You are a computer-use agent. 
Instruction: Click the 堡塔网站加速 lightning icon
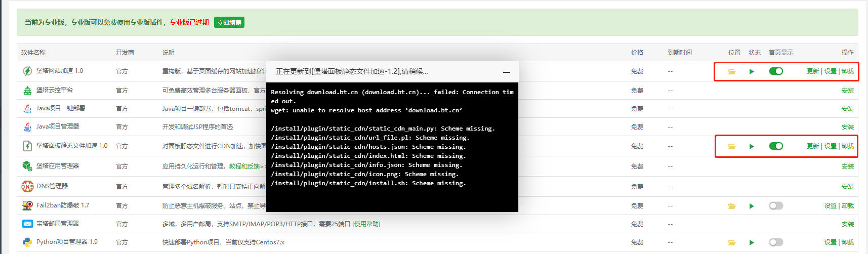(x=27, y=71)
